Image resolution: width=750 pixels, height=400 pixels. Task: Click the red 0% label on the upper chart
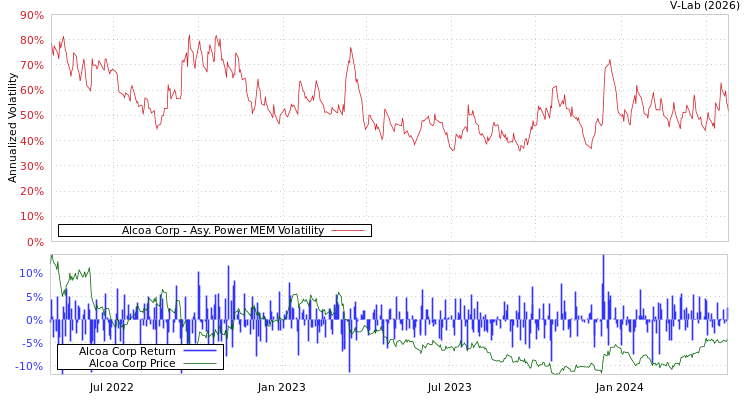pyautogui.click(x=35, y=242)
